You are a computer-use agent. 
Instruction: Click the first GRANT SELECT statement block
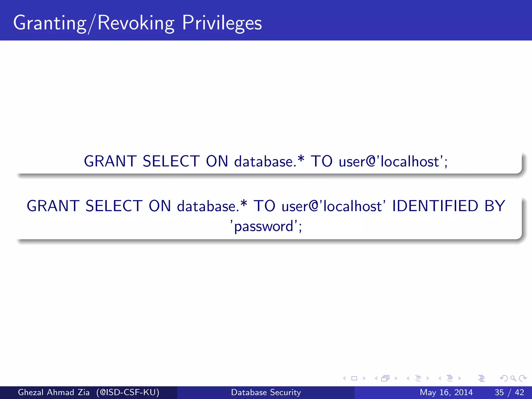tap(266, 161)
